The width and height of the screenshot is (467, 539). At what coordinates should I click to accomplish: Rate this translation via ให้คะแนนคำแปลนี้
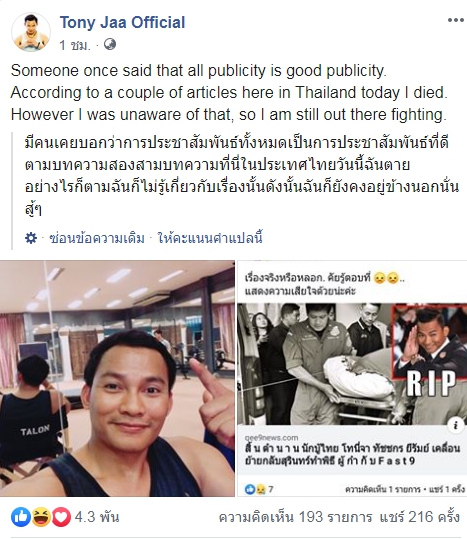pos(210,238)
